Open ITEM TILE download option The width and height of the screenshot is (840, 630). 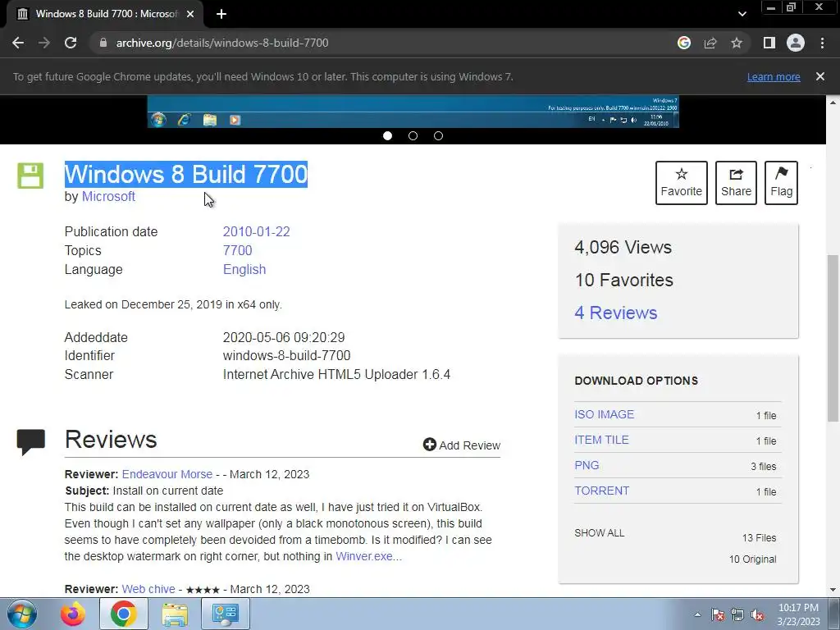point(601,440)
